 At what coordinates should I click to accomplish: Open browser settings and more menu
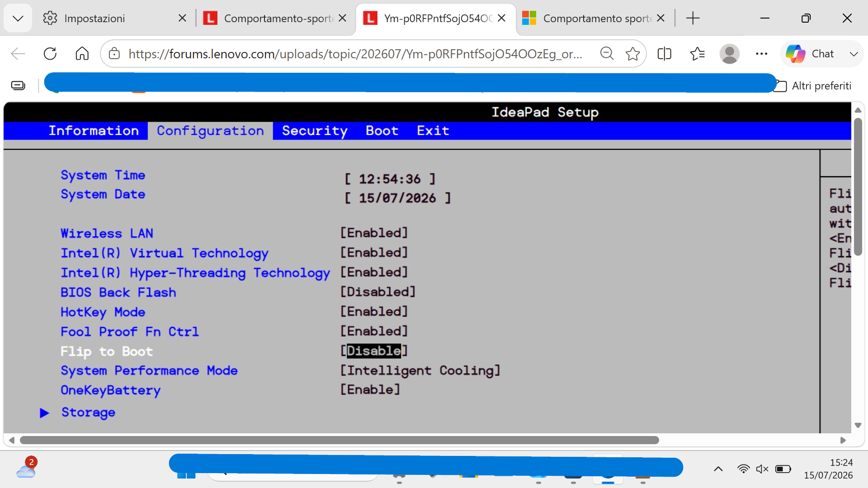click(x=762, y=54)
